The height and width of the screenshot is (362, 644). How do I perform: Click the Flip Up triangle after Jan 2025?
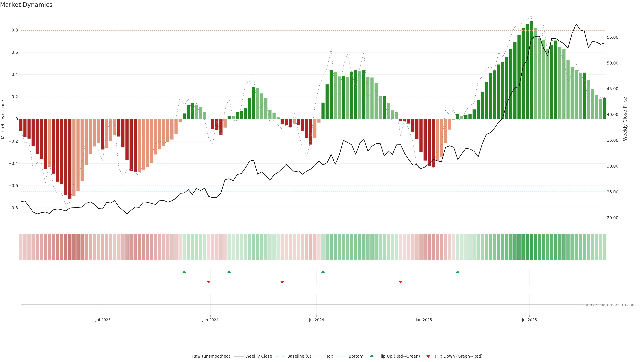(458, 272)
